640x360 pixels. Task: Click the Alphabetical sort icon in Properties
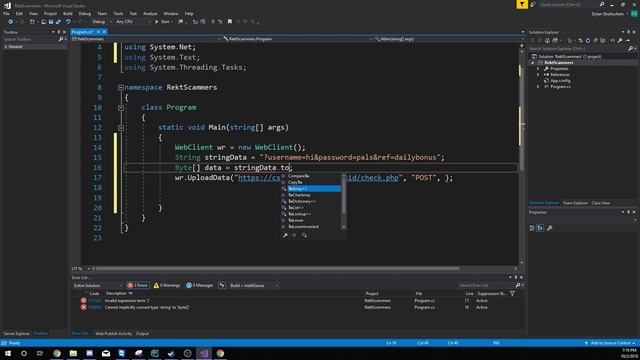tap(540, 228)
